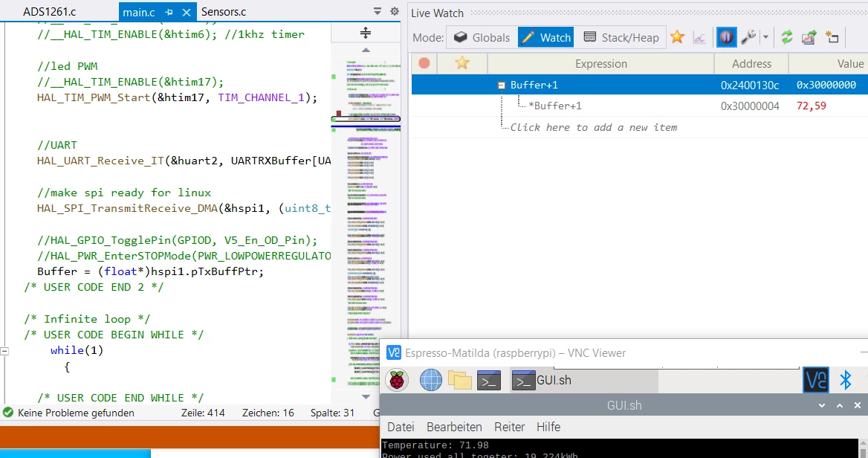
Task: Click the new window icon in Live Watch toolbar
Action: (x=832, y=37)
